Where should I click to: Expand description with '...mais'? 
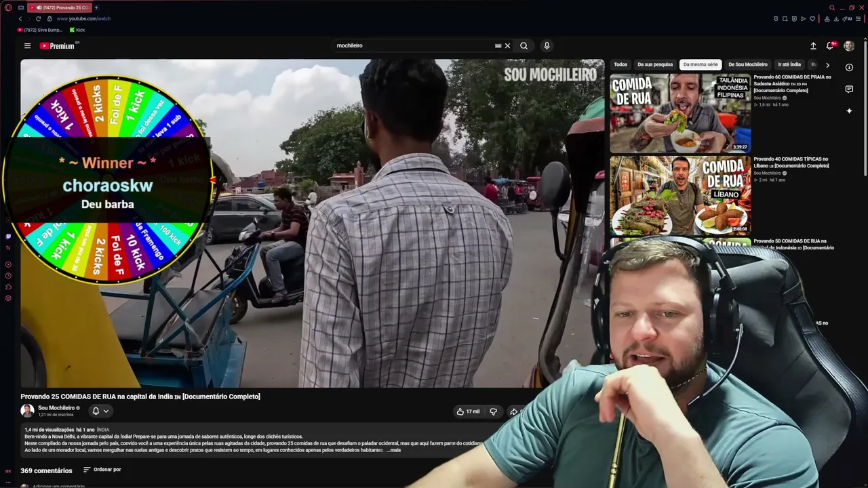394,450
